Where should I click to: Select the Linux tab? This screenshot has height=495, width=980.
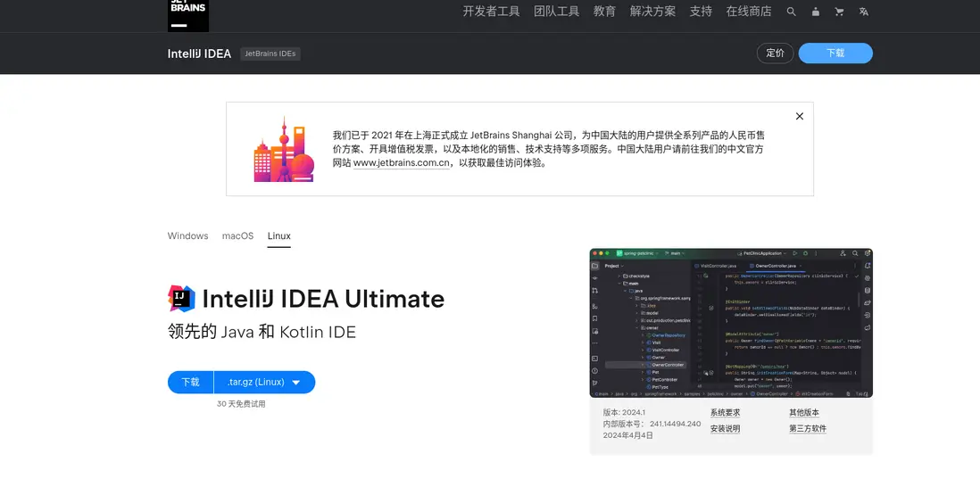278,236
